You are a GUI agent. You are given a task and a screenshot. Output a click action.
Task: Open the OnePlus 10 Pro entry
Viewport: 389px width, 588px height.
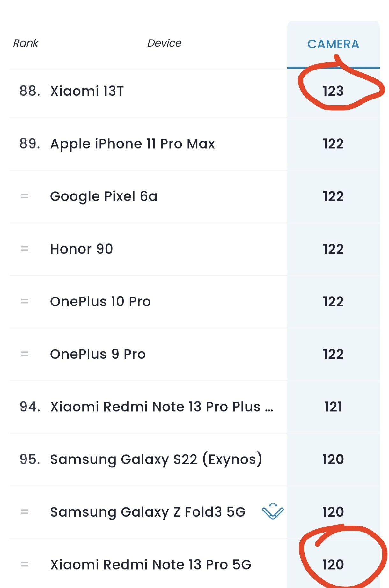100,302
